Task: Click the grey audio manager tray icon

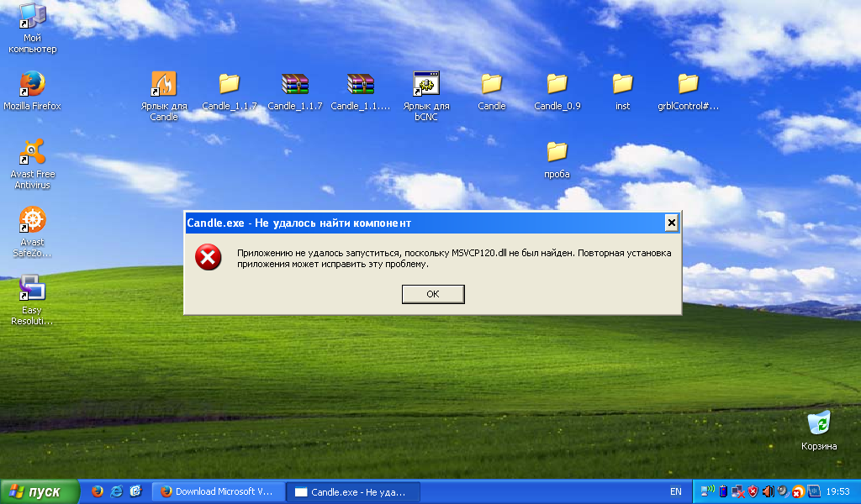Action: (783, 491)
